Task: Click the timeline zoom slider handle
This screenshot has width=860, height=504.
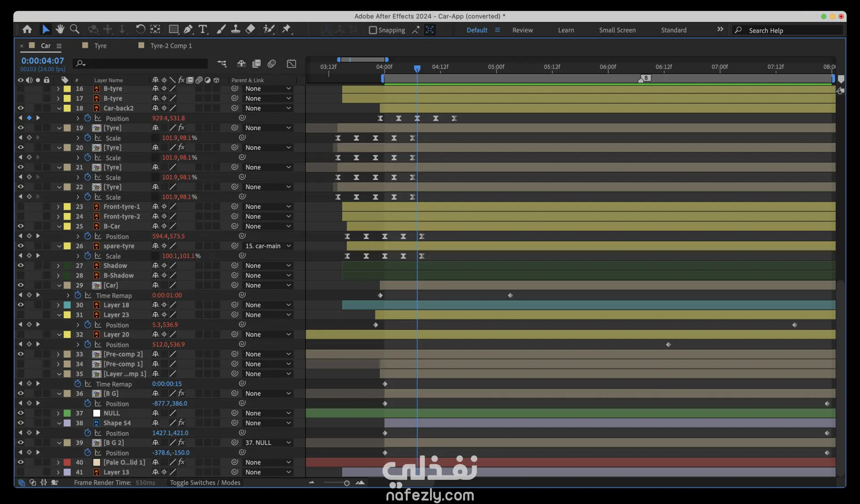Action: tap(346, 483)
